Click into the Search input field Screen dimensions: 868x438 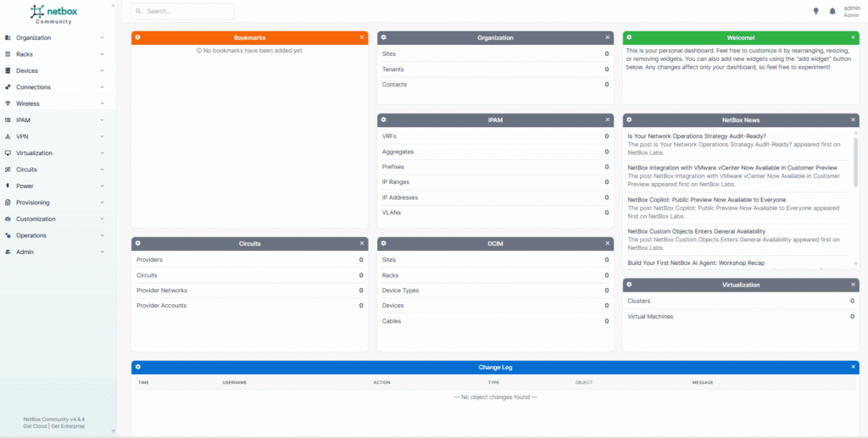(x=186, y=12)
